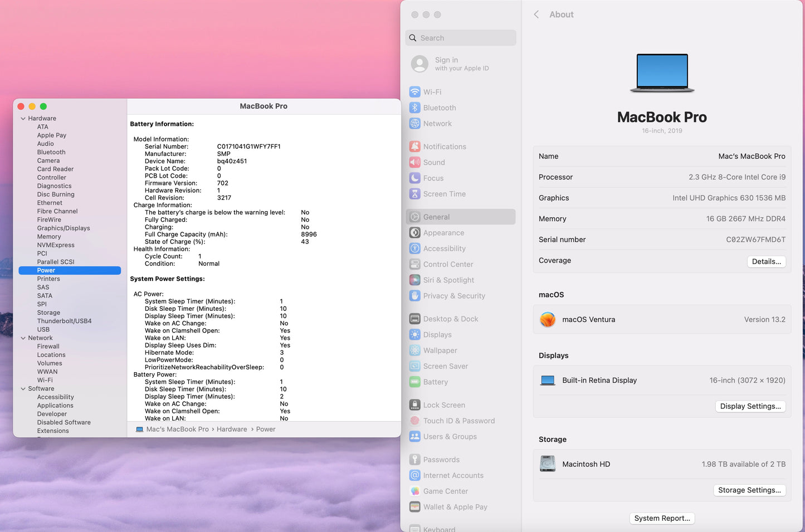The image size is (805, 532).
Task: Click Hardware in the breadcrumb path bar
Action: pos(232,429)
